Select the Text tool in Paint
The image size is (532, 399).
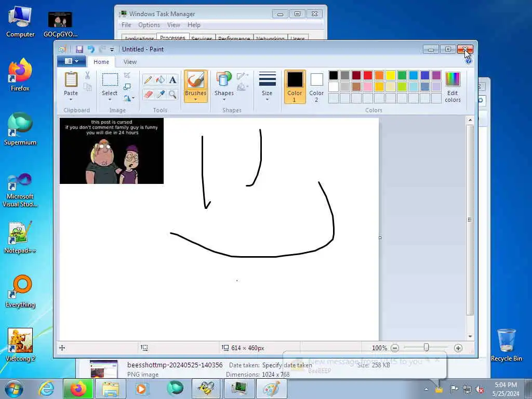pos(172,79)
